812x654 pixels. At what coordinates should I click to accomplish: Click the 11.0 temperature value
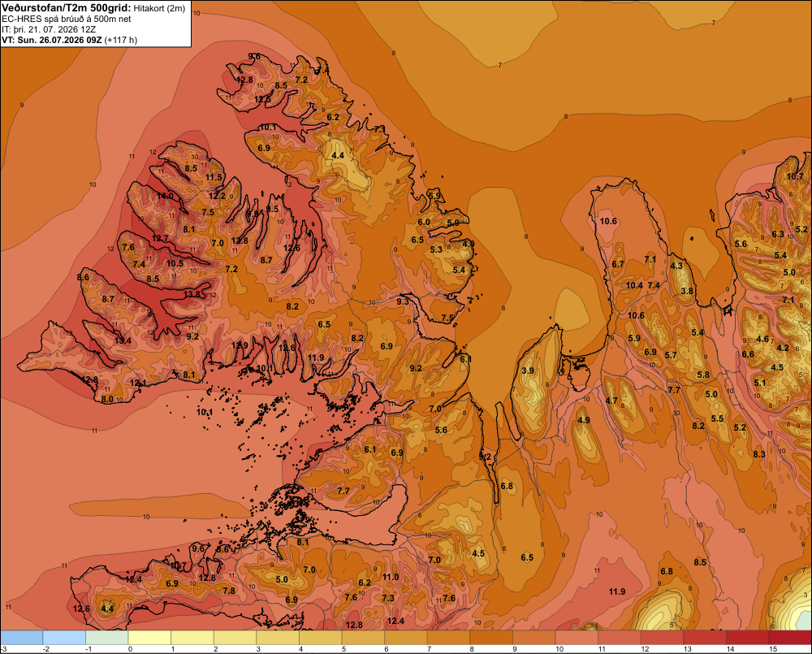pyautogui.click(x=391, y=577)
